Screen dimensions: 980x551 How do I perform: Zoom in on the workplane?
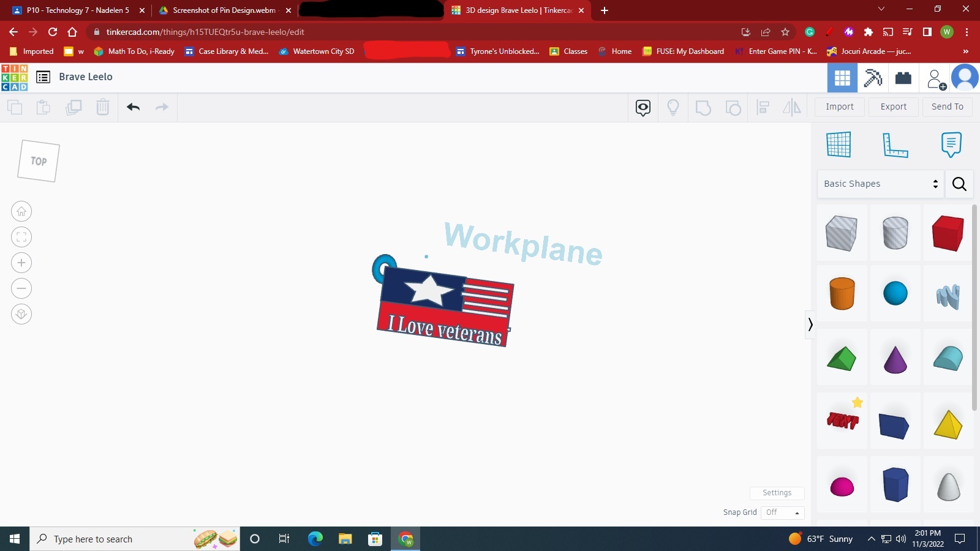click(21, 263)
